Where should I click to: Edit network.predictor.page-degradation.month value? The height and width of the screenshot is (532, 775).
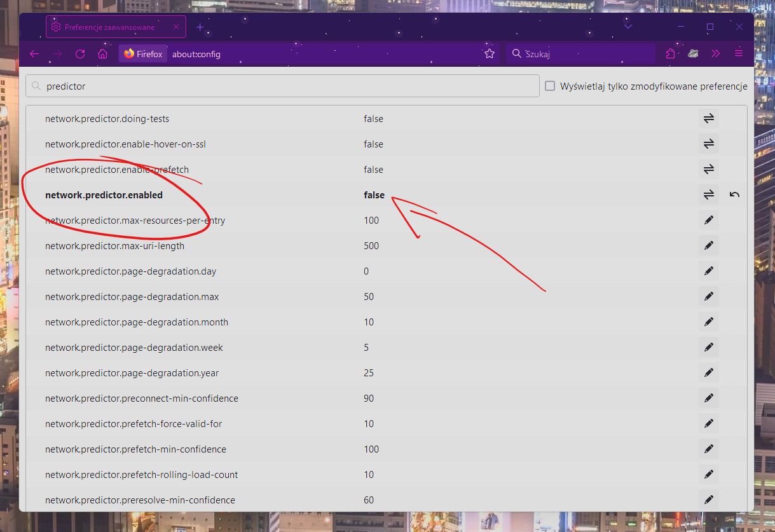coord(709,322)
